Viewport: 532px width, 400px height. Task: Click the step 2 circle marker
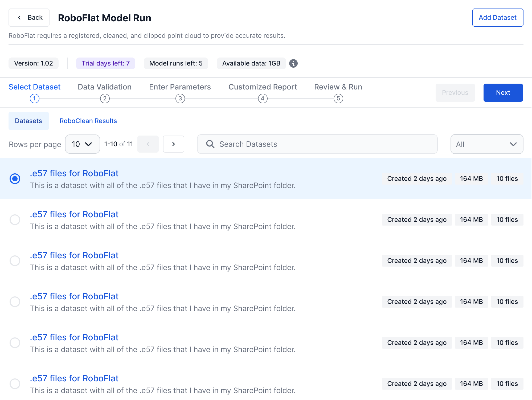[x=105, y=99]
